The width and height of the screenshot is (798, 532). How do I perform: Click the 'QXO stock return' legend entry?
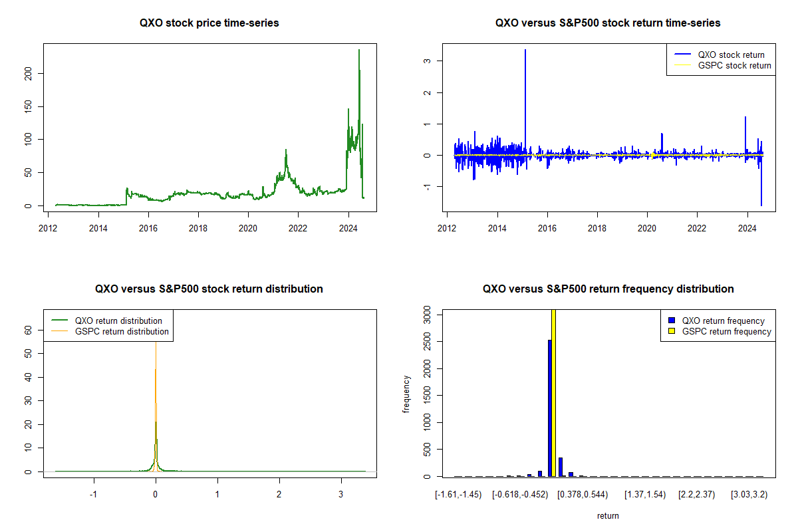pyautogui.click(x=731, y=55)
